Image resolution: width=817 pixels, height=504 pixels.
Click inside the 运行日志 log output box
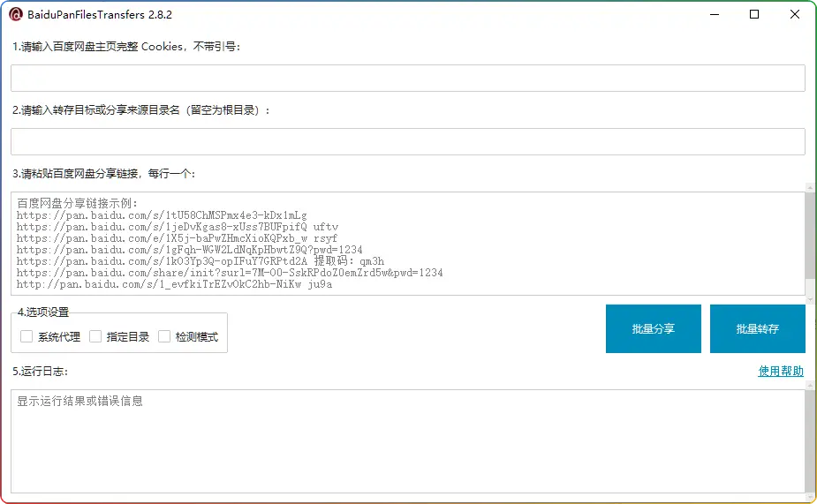[x=407, y=441]
